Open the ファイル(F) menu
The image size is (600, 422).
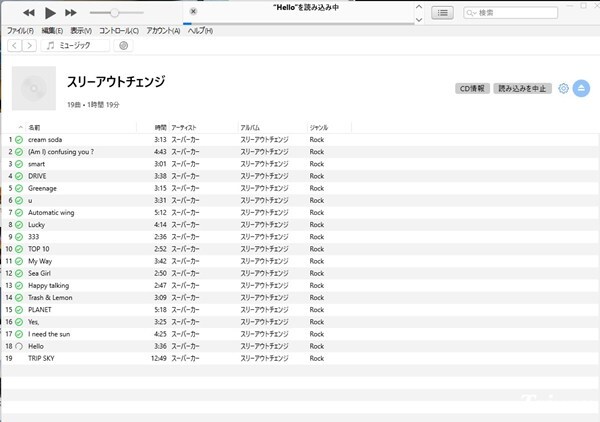click(20, 31)
